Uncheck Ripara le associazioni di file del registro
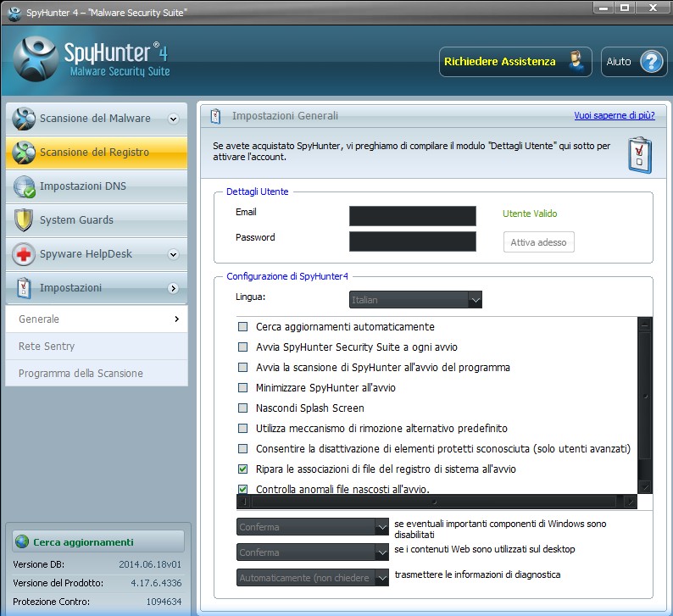This screenshot has width=673, height=616. point(243,469)
